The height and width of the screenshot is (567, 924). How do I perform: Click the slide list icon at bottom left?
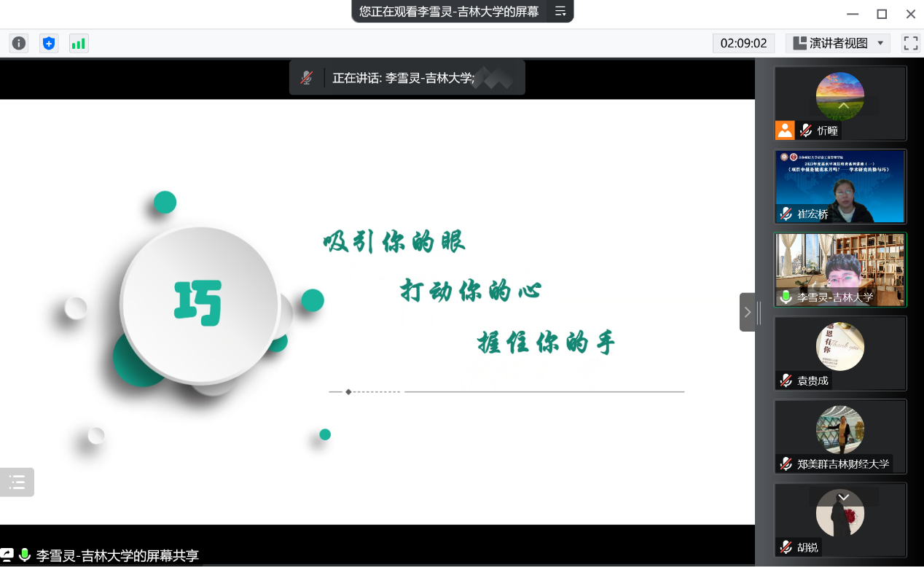(17, 482)
